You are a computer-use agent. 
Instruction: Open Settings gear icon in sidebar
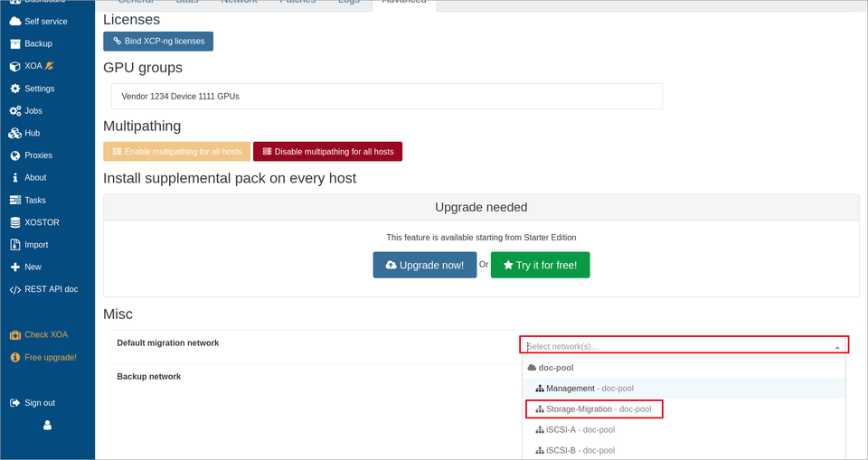click(x=15, y=89)
